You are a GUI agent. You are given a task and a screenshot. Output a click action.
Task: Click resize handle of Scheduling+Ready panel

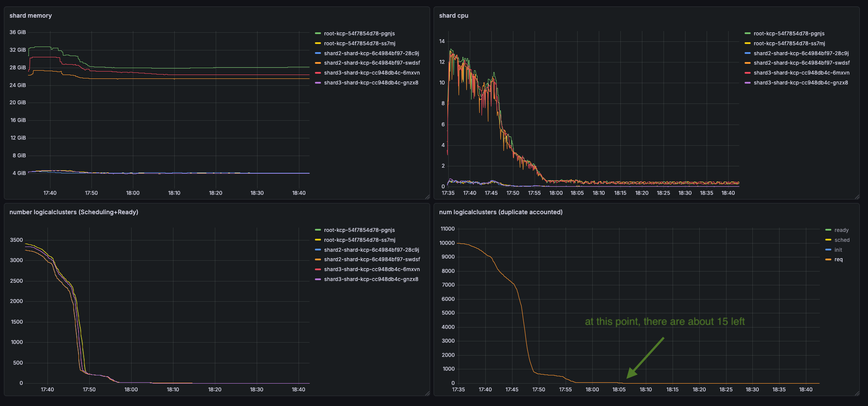pos(427,393)
